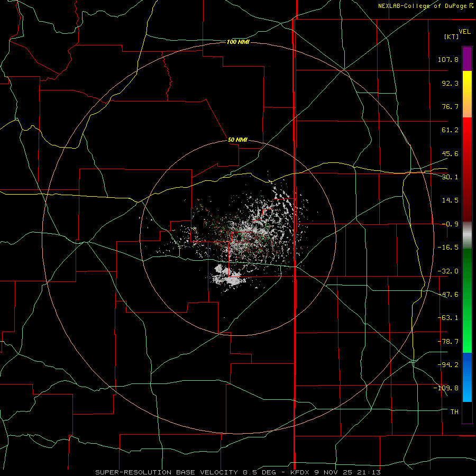Select the -32.0 velocity scale value
The height and width of the screenshot is (476, 476).
[448, 271]
